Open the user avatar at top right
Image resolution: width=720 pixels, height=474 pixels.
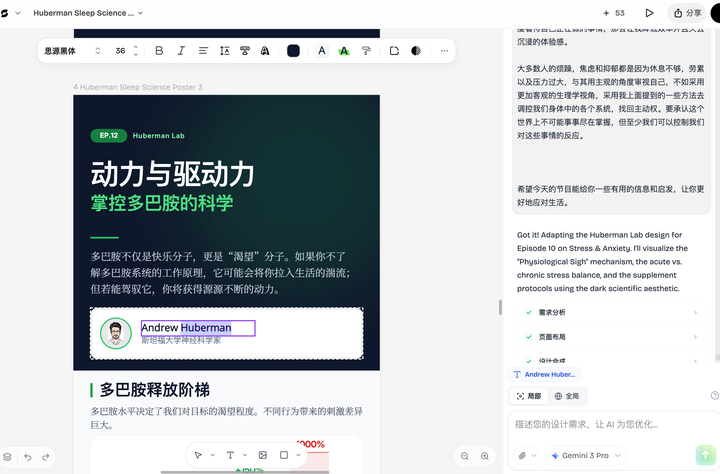click(716, 13)
